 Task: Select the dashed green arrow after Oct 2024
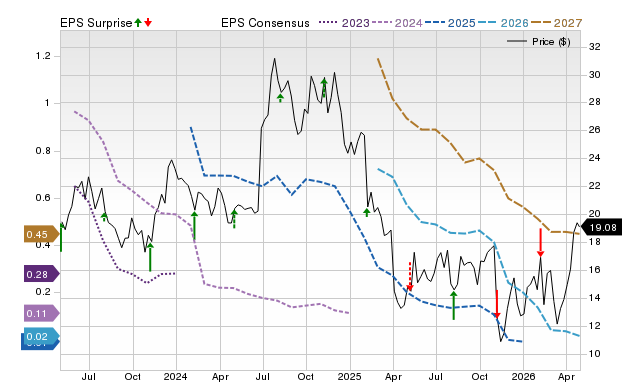point(324,87)
